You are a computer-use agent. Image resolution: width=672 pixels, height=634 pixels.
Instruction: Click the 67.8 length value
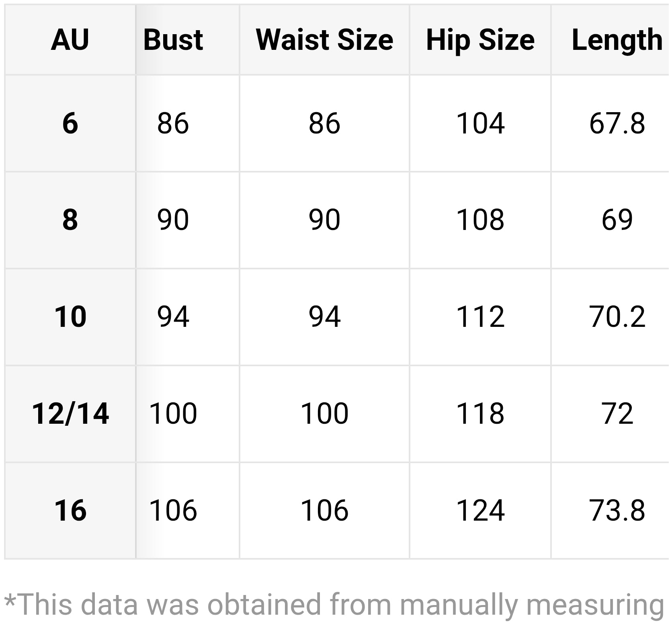617,123
